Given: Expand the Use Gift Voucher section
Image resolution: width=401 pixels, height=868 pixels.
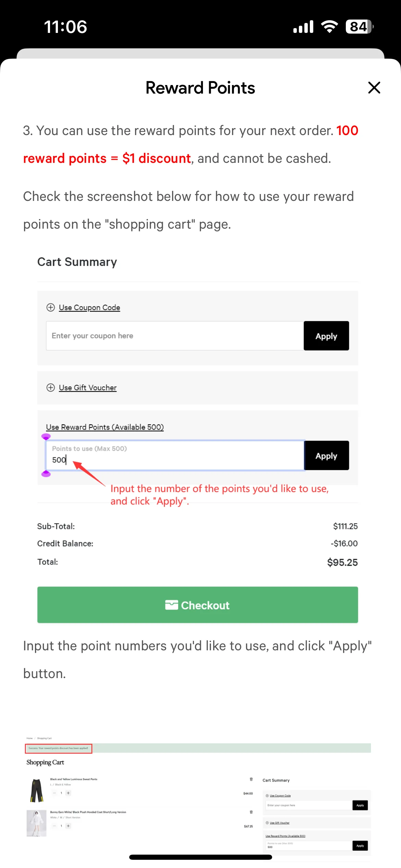Looking at the screenshot, I should coord(88,388).
